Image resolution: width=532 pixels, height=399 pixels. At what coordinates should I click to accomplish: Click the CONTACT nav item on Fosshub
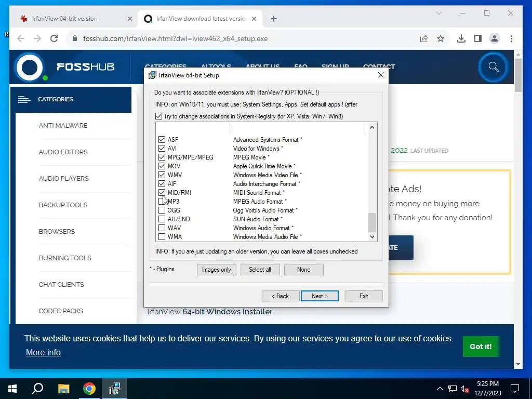pyautogui.click(x=379, y=66)
